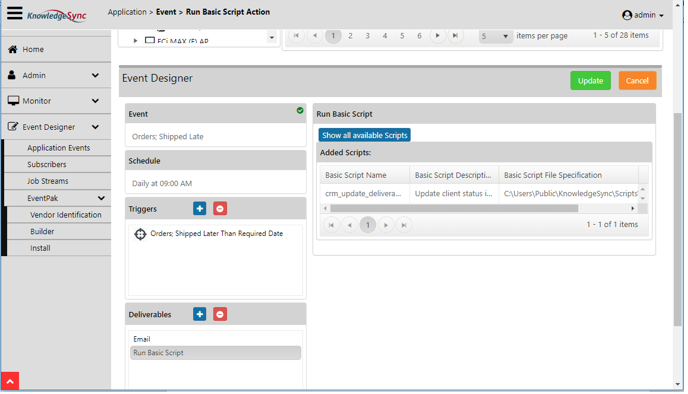Select the crm_update_delivera... script row
The height and width of the screenshot is (394, 688).
point(363,193)
